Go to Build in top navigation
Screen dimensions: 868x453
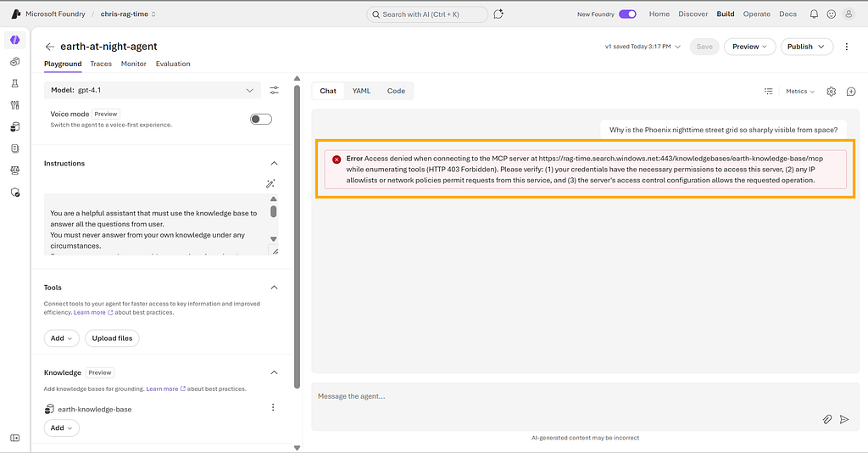(x=726, y=14)
